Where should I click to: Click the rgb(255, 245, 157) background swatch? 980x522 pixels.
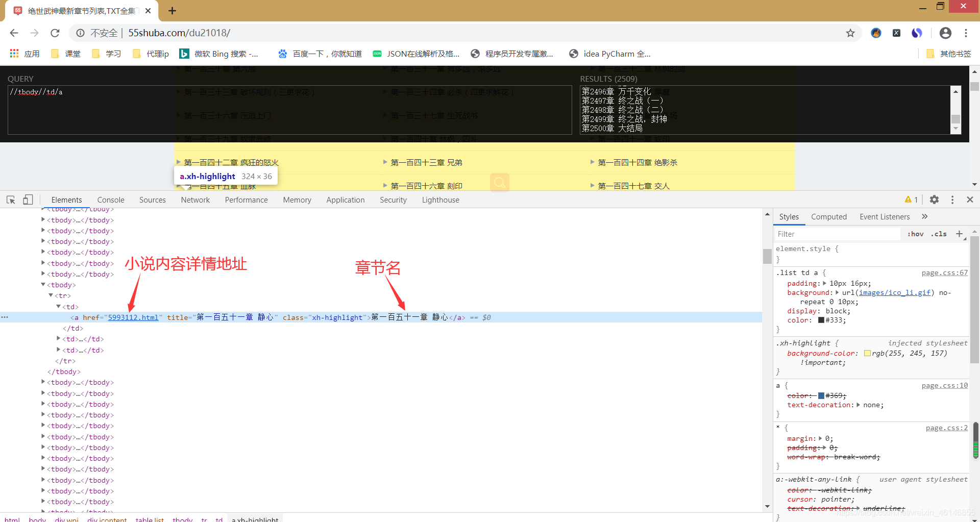coord(867,353)
